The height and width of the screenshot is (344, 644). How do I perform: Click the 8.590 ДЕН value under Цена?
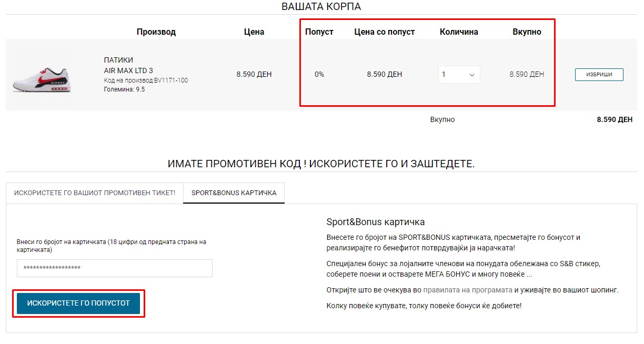(x=254, y=74)
